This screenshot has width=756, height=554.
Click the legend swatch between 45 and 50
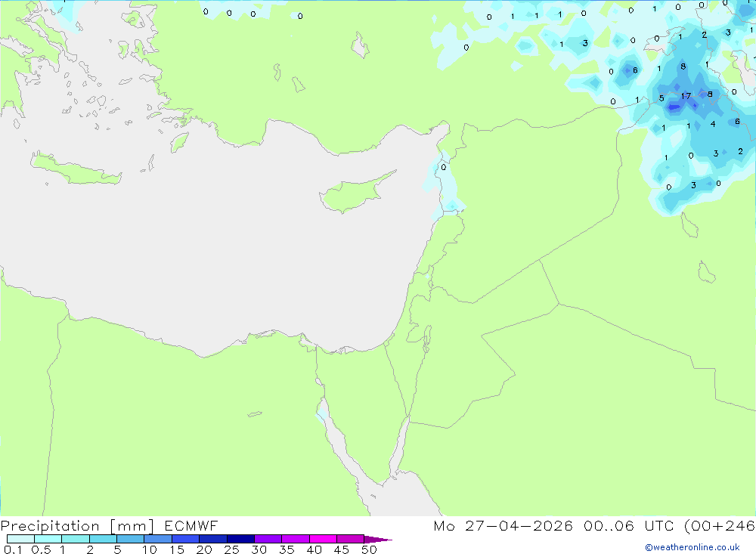point(350,539)
